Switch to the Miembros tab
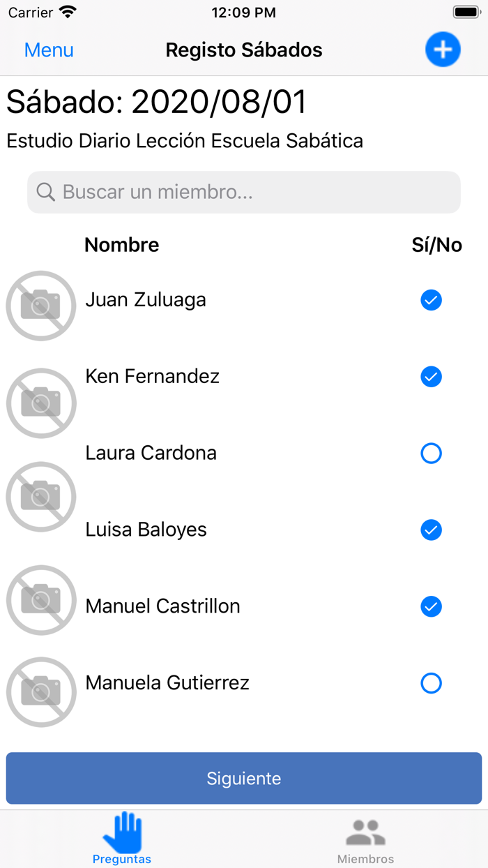This screenshot has height=868, width=488. [365, 839]
